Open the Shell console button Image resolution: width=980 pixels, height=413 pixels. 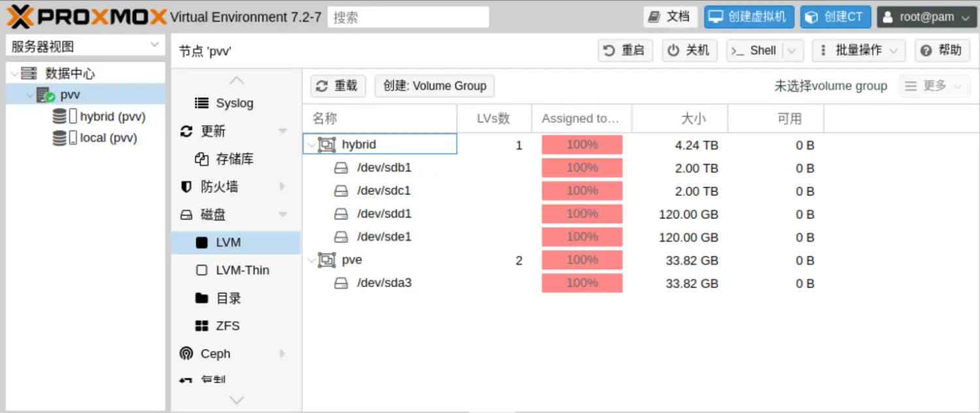[754, 50]
